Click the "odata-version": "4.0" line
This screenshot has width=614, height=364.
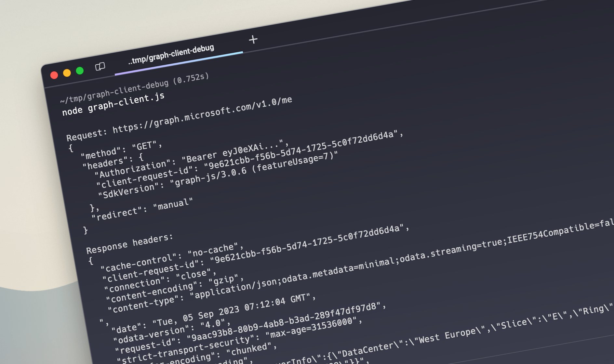click(x=172, y=331)
